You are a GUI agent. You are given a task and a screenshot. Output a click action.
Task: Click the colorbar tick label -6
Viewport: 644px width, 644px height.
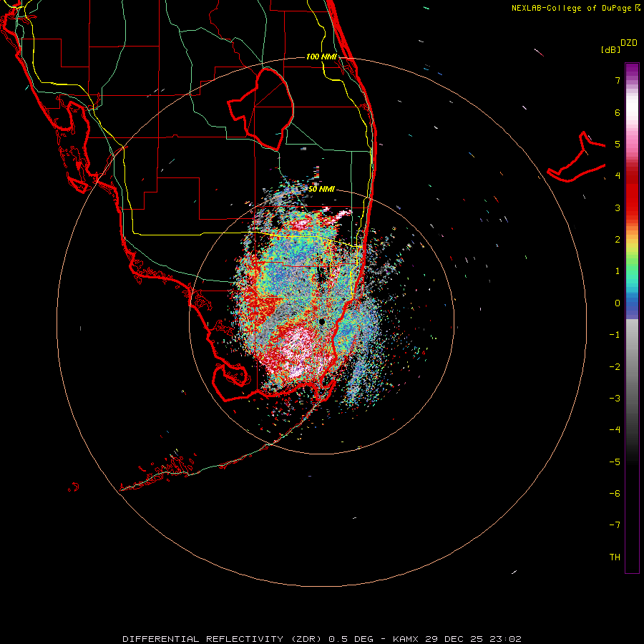point(615,494)
